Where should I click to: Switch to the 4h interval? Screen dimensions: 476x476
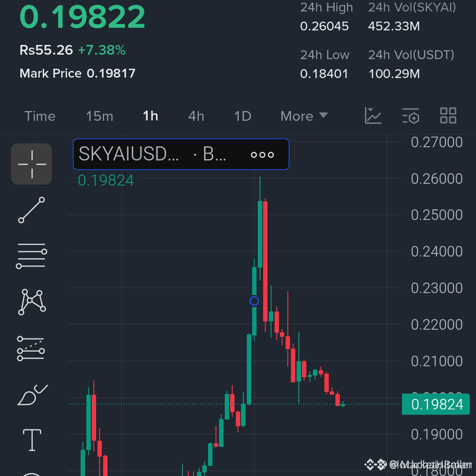[196, 116]
